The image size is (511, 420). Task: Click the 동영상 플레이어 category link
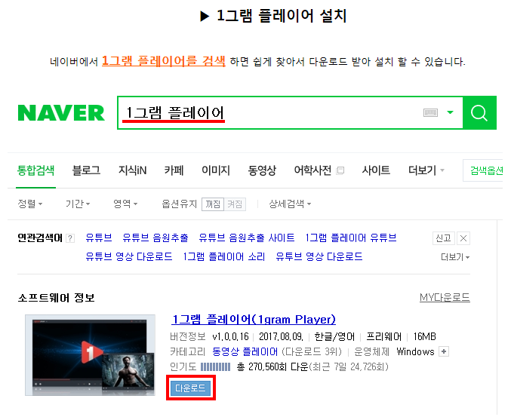(245, 351)
